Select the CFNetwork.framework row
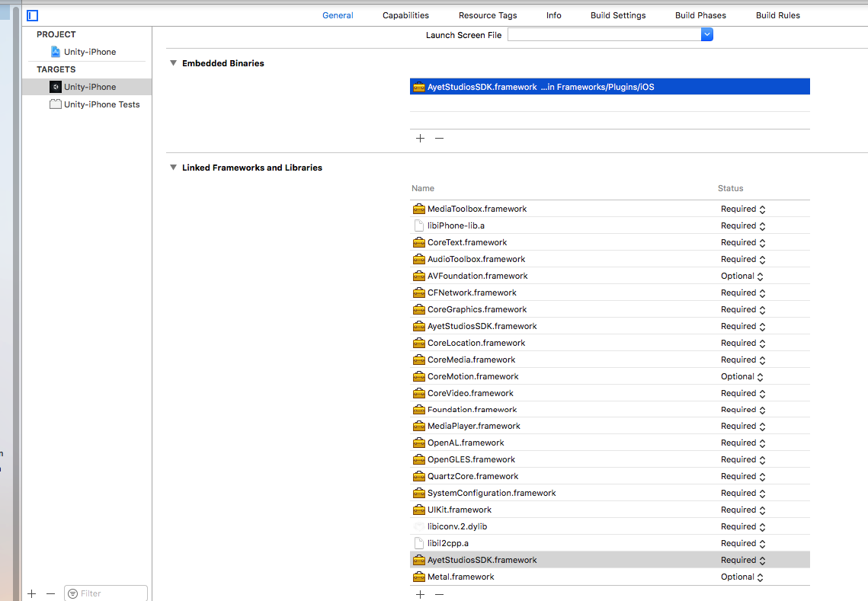 tap(610, 293)
